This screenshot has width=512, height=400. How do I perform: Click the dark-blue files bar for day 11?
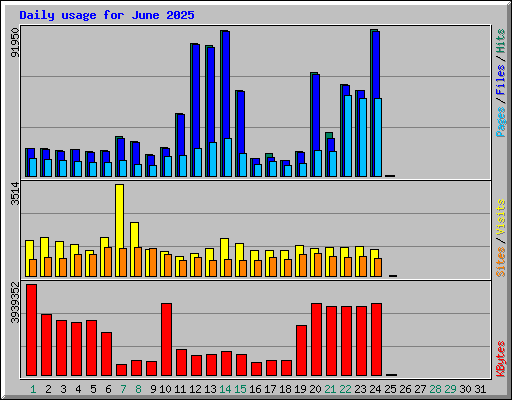[181, 135]
